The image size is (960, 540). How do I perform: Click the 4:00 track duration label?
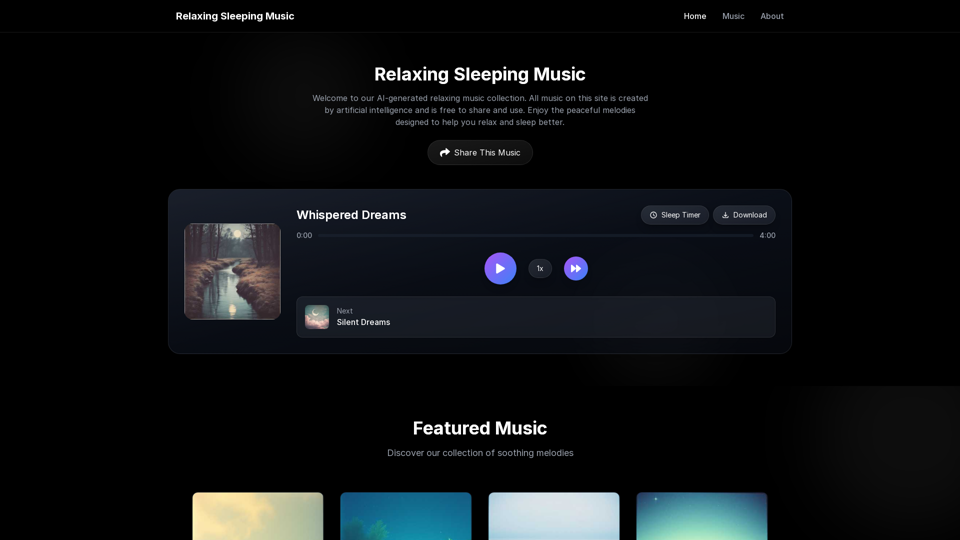pyautogui.click(x=767, y=235)
